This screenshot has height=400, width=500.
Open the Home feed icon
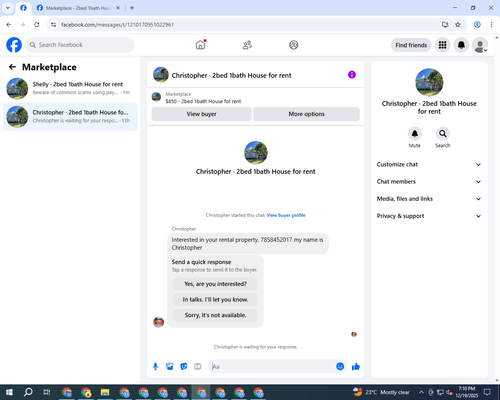[x=200, y=45]
